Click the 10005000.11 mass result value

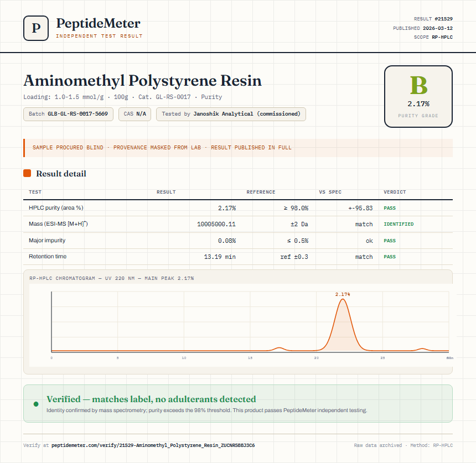[x=216, y=224]
